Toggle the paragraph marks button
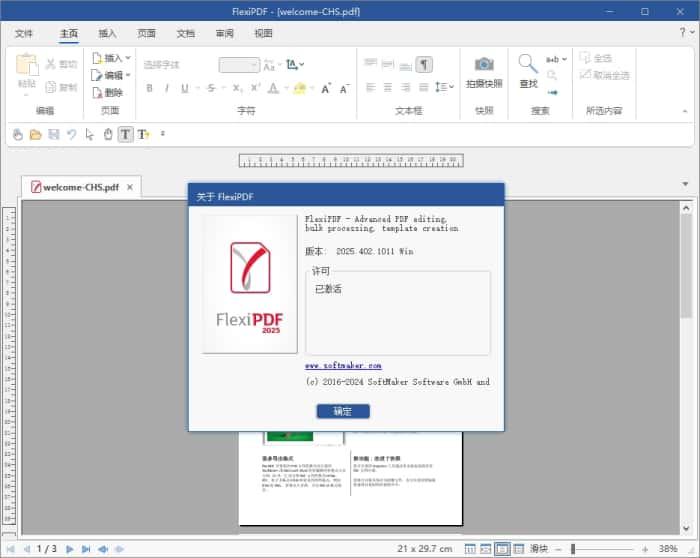 (424, 65)
